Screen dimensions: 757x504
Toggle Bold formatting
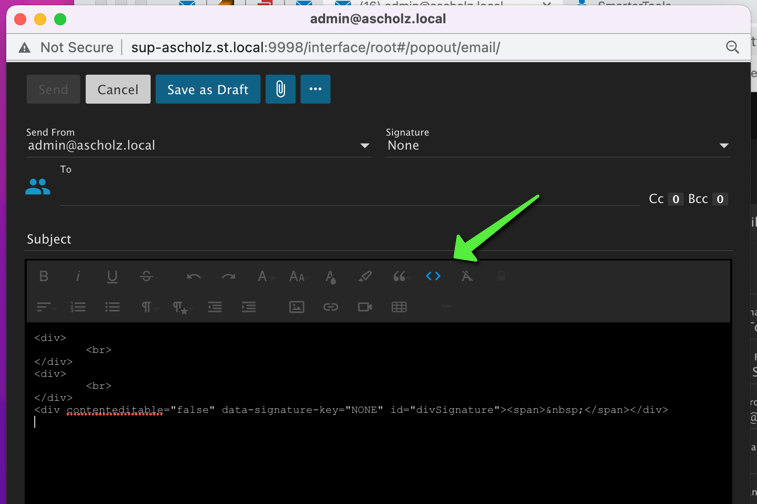(x=43, y=276)
